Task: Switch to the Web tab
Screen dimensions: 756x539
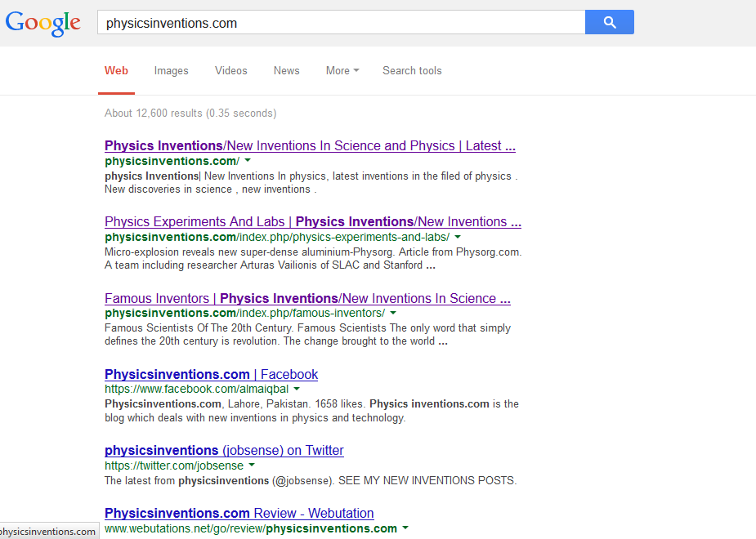Action: (116, 71)
